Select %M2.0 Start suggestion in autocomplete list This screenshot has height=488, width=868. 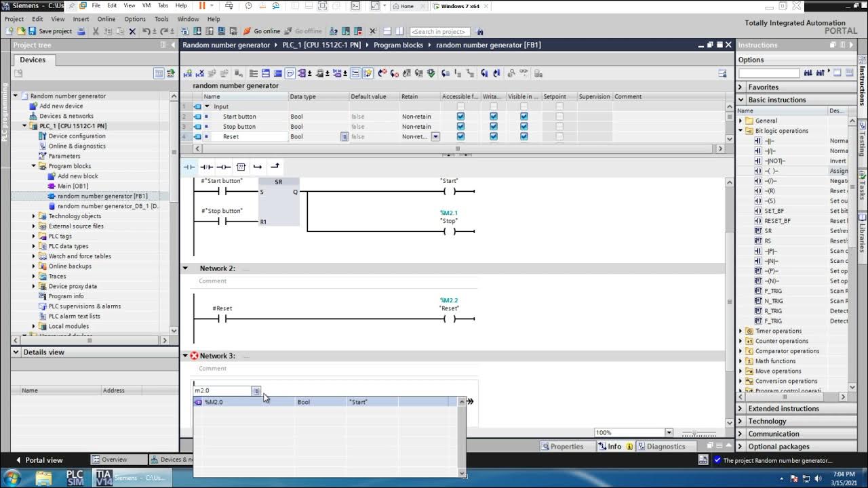pyautogui.click(x=325, y=402)
